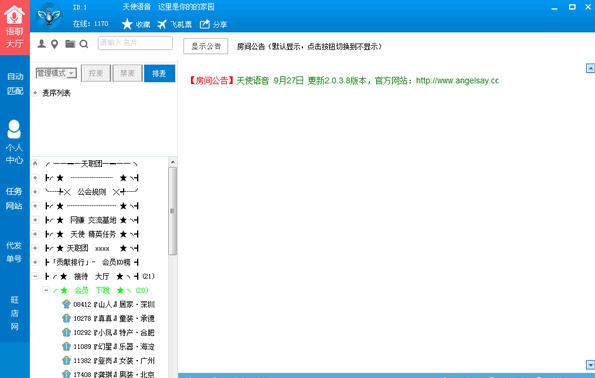
Task: Click the blue 排麦 button
Action: point(159,73)
